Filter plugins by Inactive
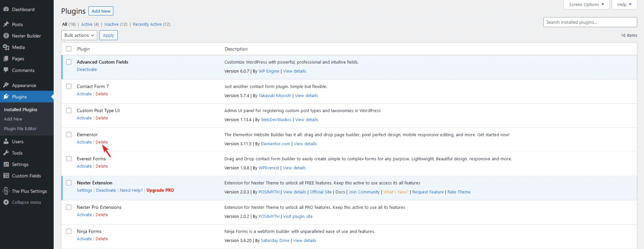644x249 pixels. click(x=111, y=24)
